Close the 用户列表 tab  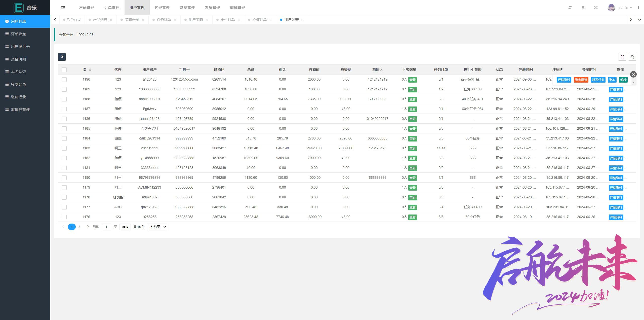click(x=303, y=20)
